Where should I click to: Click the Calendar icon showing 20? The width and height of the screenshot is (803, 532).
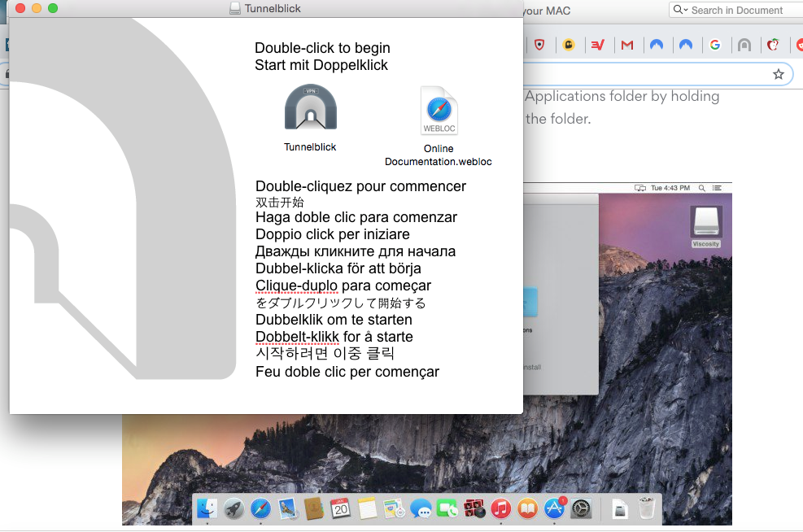coord(341,509)
